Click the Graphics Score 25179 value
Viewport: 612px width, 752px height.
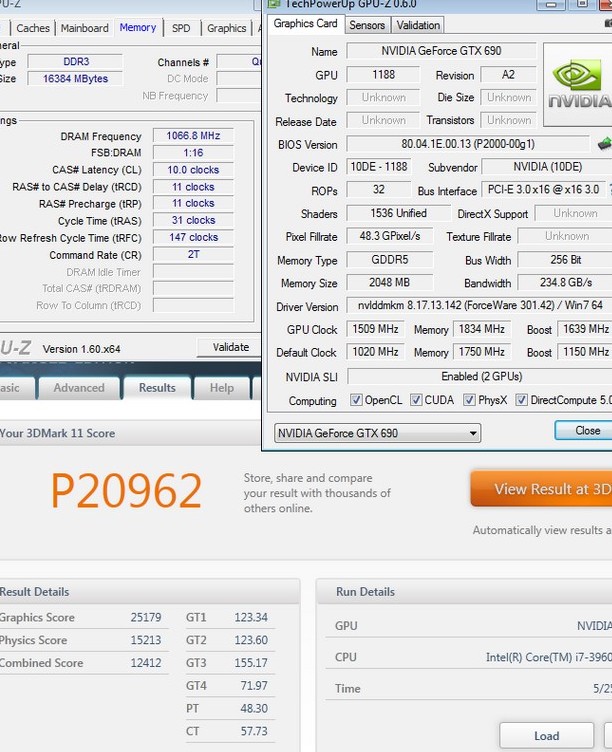pyautogui.click(x=146, y=617)
